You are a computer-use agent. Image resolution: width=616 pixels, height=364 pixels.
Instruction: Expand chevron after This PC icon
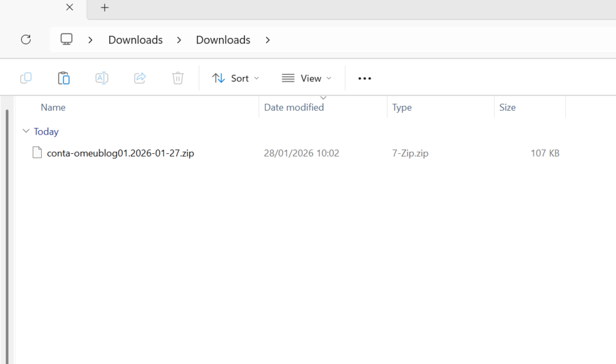(90, 40)
